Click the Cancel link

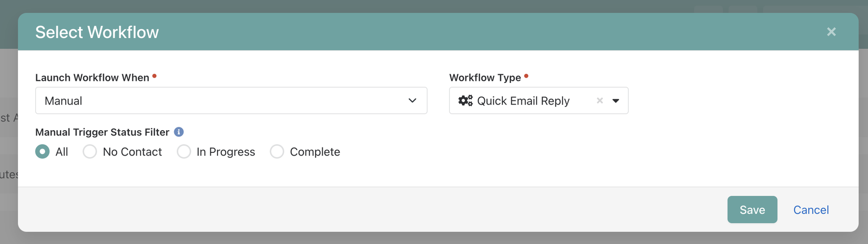click(x=811, y=210)
